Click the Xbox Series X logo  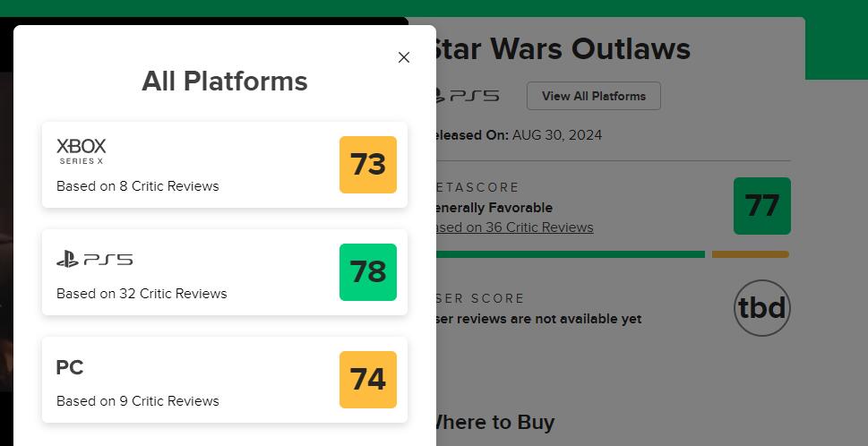point(82,150)
